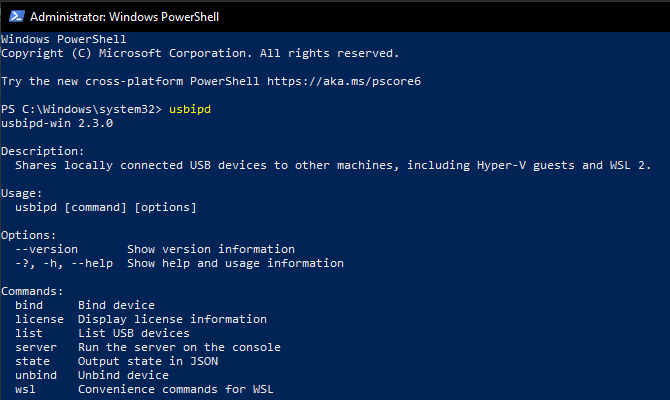Click the "unbind" command entry

(36, 375)
